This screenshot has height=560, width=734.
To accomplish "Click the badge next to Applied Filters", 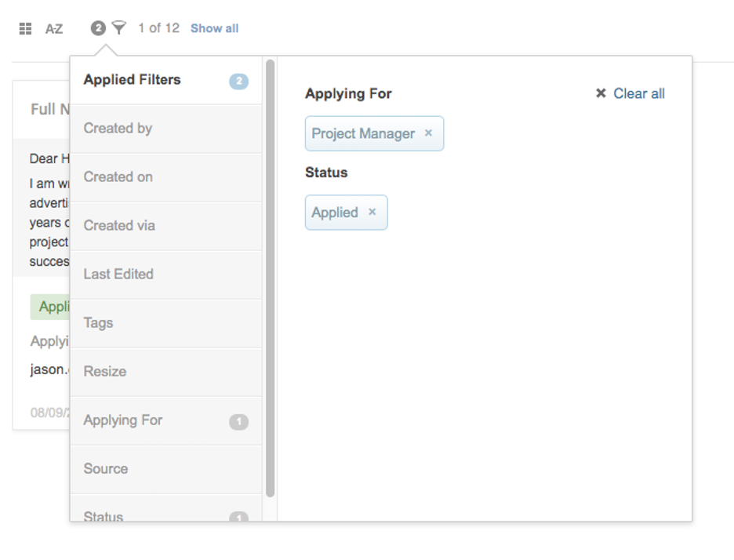I will (238, 80).
